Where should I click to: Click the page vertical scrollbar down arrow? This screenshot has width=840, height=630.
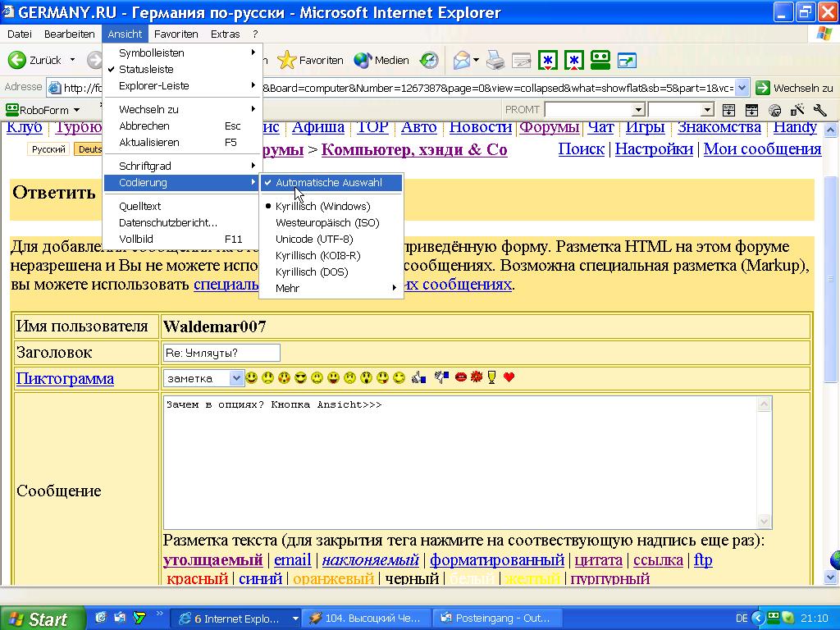tap(831, 577)
